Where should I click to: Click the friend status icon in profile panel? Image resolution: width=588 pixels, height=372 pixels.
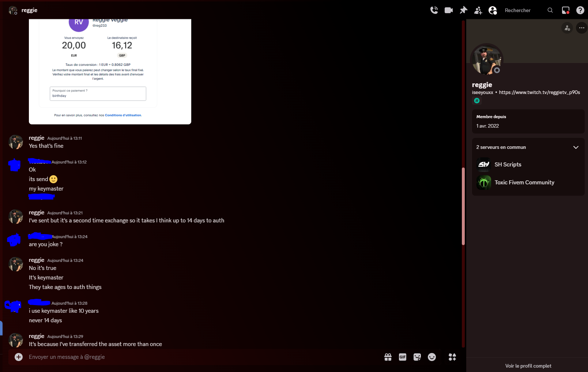coord(567,28)
